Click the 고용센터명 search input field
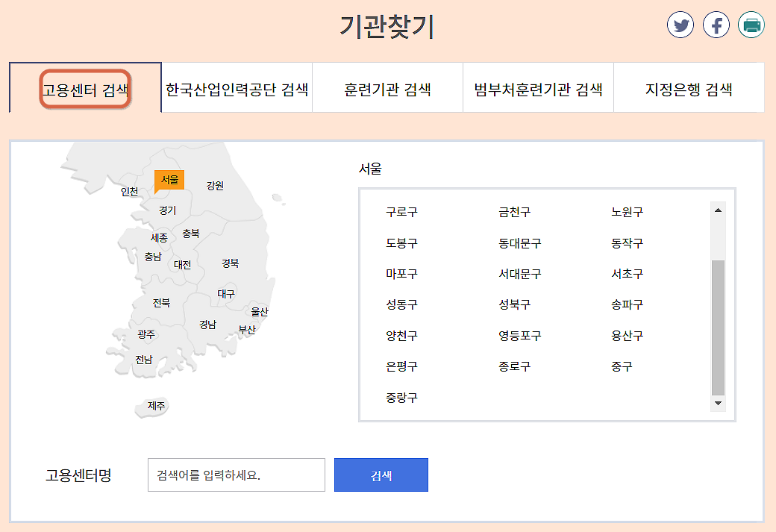 coord(236,475)
